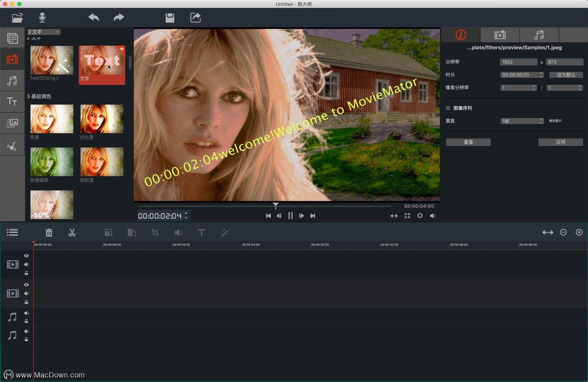Lock the second video track
The image size is (588, 382).
26,302
